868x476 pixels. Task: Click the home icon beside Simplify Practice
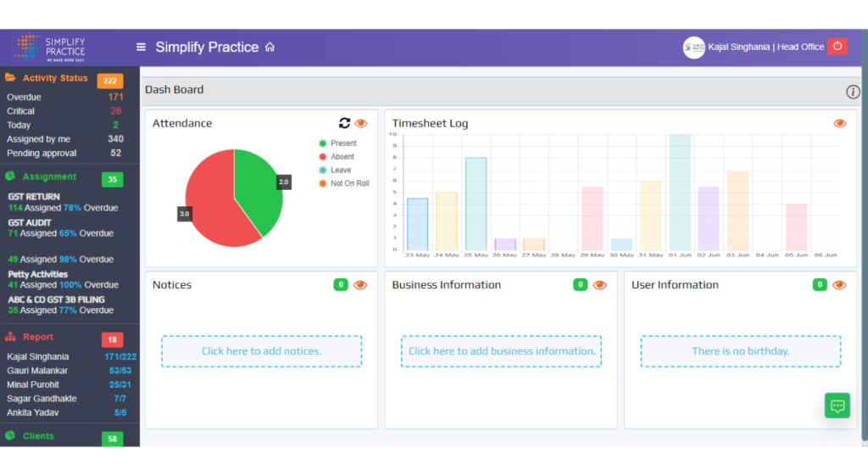(270, 48)
